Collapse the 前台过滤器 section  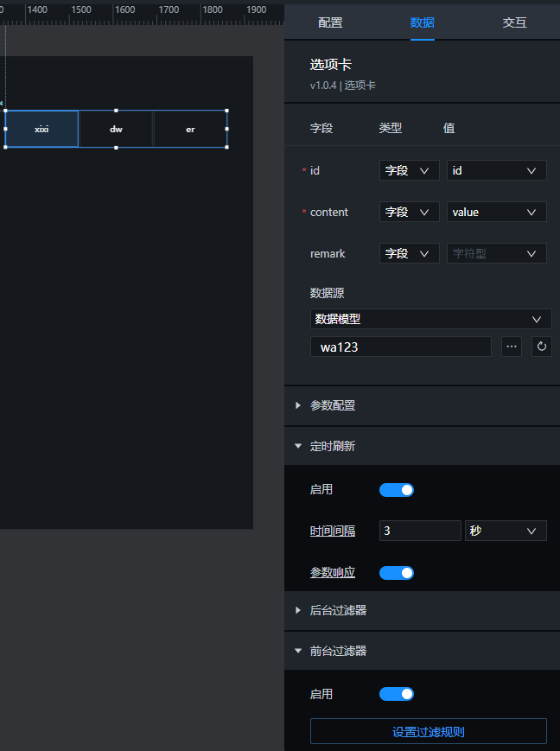coord(338,651)
